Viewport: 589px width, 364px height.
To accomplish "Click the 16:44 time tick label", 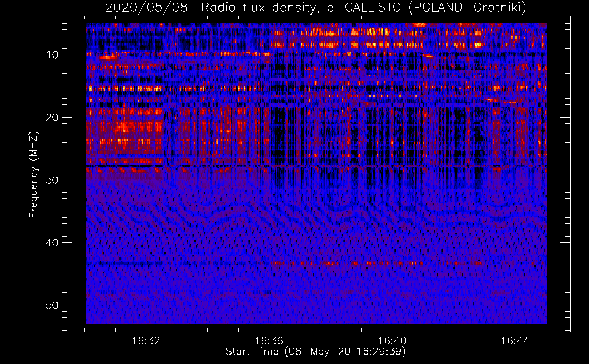I will (x=515, y=341).
